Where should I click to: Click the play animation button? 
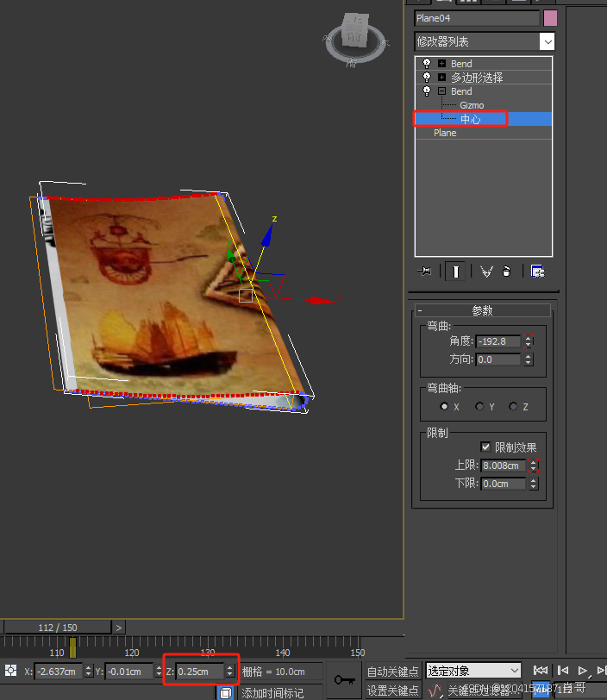(x=583, y=671)
